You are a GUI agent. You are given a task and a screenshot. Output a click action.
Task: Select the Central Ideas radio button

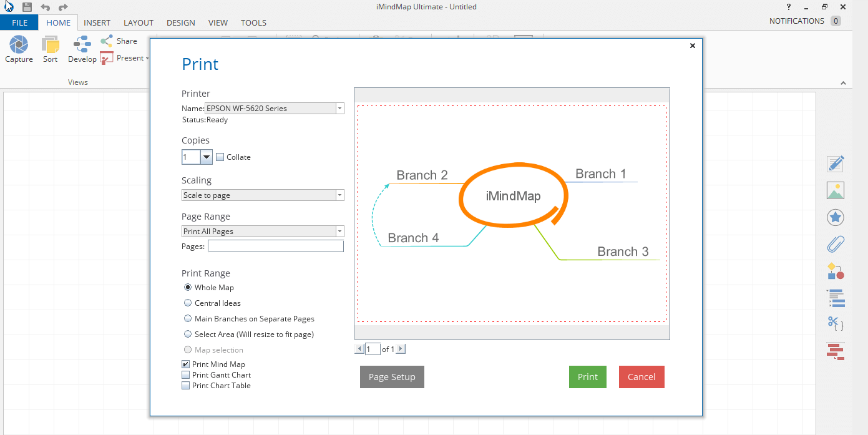click(x=188, y=303)
